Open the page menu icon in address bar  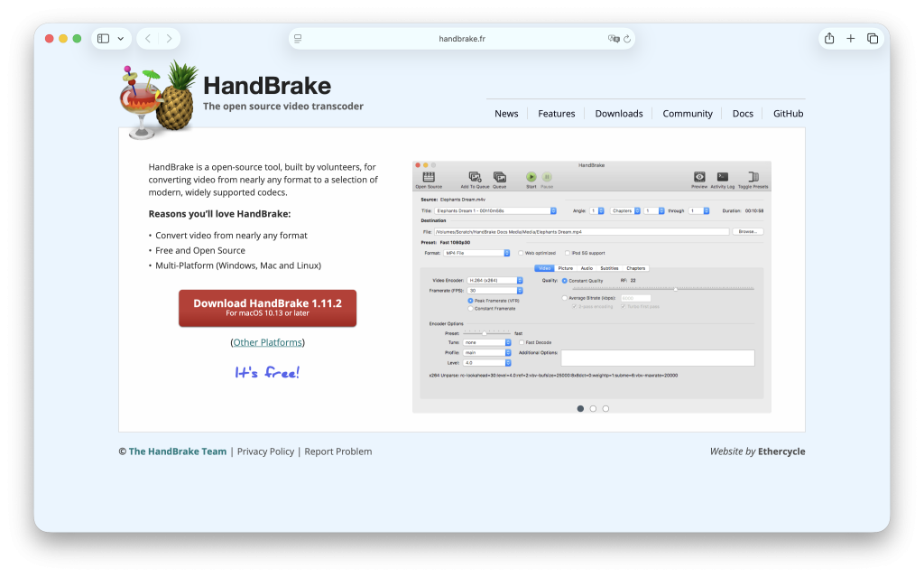[x=298, y=38]
